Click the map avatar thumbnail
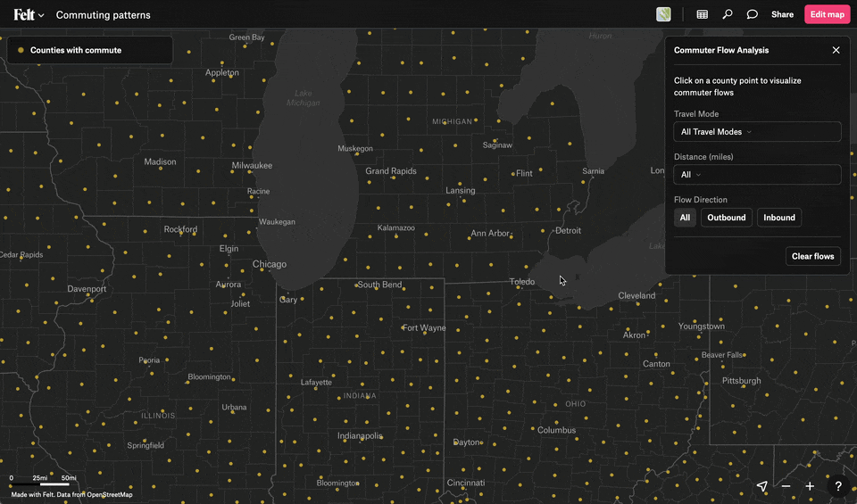Screen dimensions: 857x504 pos(664,14)
